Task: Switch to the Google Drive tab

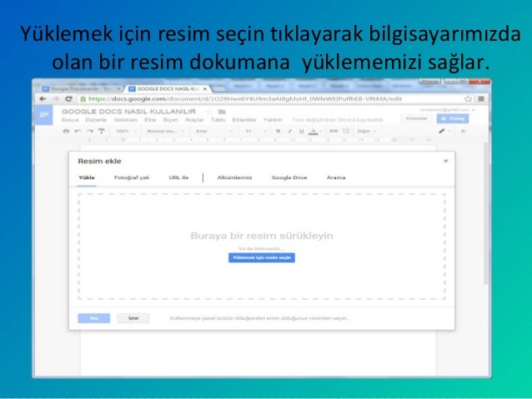Action: tap(289, 177)
